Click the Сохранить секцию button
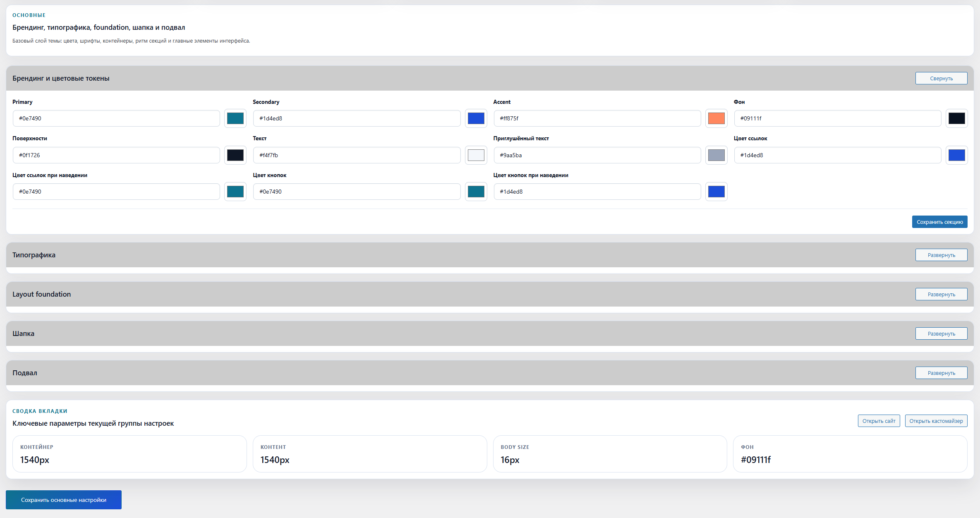Viewport: 980px width, 518px height. tap(939, 222)
